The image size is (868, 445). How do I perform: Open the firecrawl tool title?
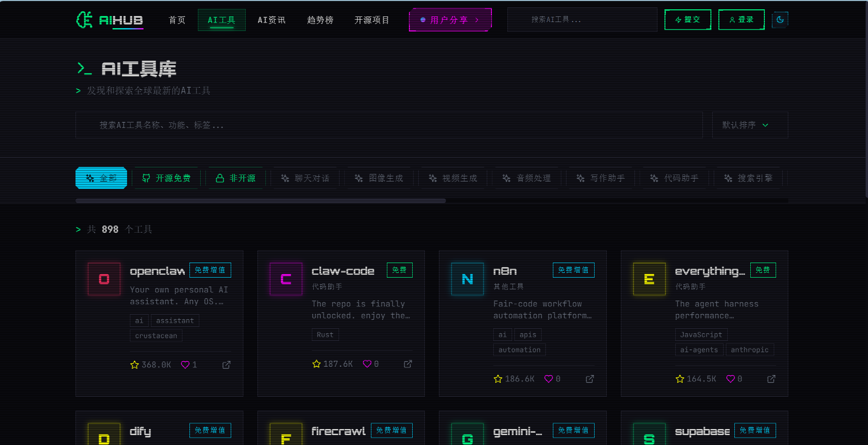(339, 431)
